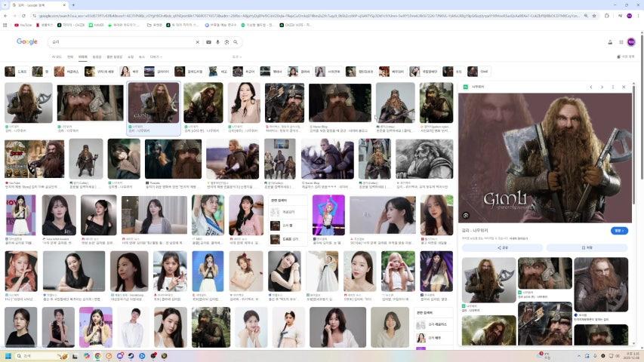Open the close-up helmeted dwarf face thumbnail
This screenshot has height=362, width=644.
point(91,103)
